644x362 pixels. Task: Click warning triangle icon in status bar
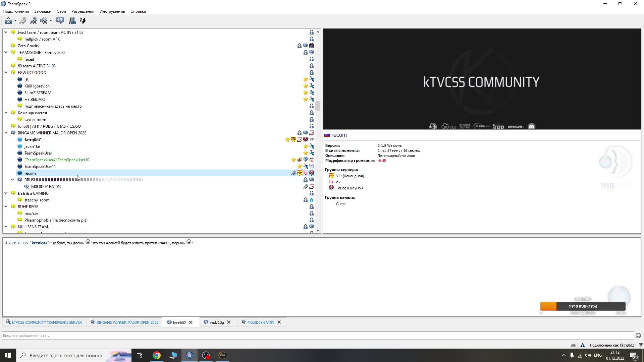click(583, 345)
